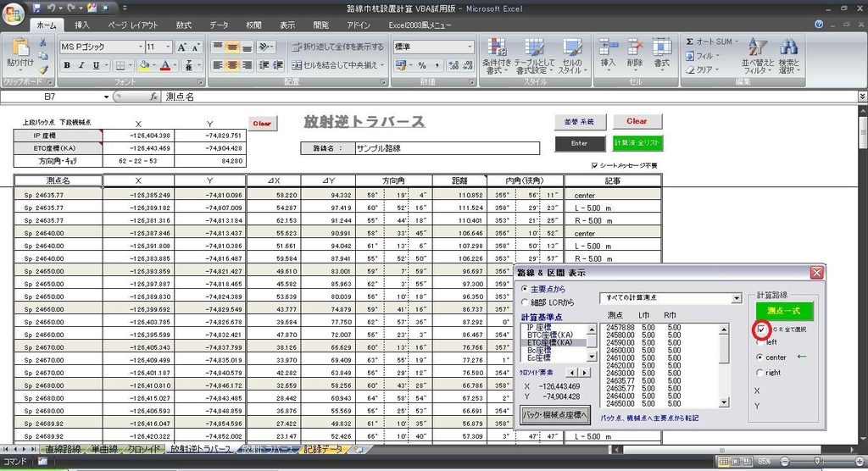This screenshot has height=471, width=868.
Task: Switch to the 単曲線 sheet tab
Action: [104, 450]
